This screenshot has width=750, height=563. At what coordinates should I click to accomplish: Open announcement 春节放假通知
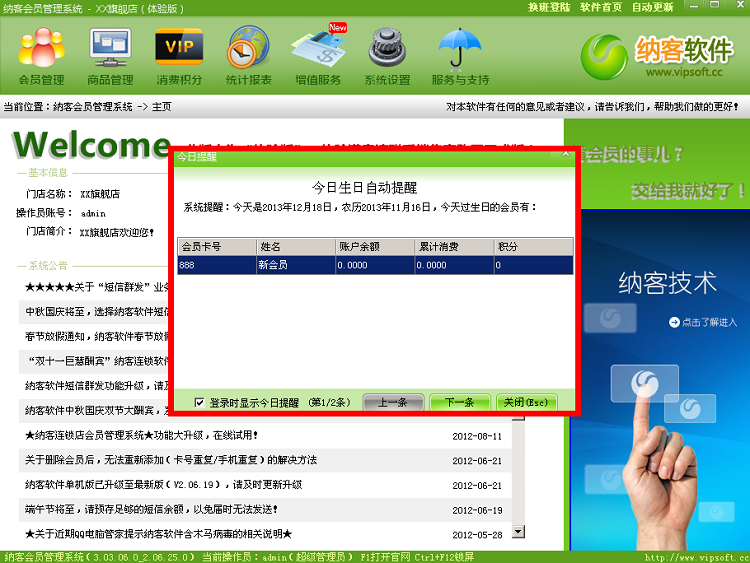pos(97,336)
